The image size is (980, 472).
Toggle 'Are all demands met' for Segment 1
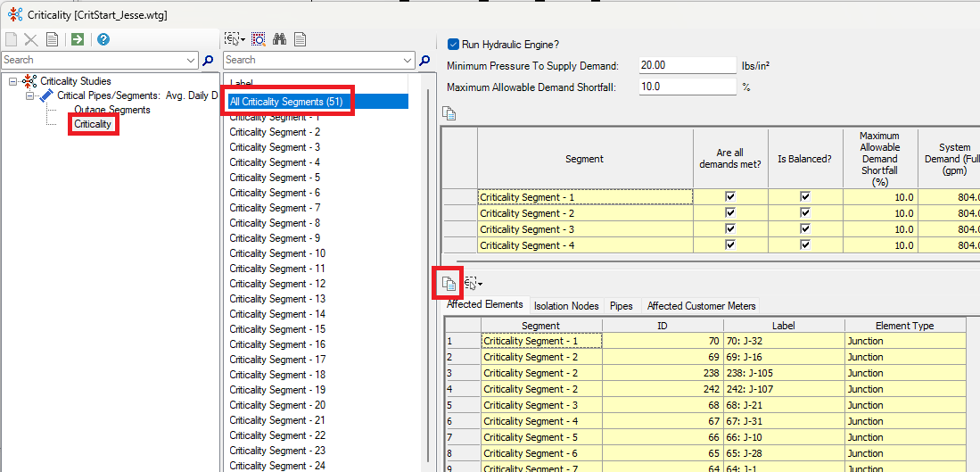tap(730, 197)
